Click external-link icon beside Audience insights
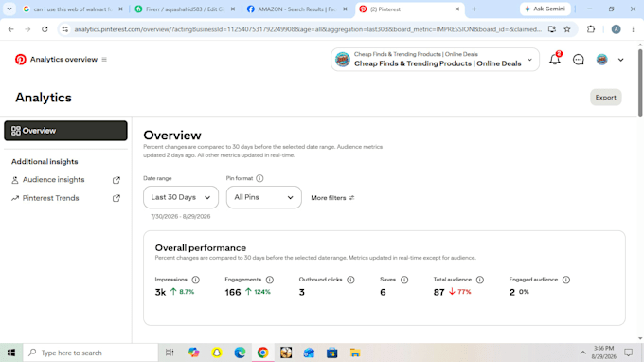Image resolution: width=644 pixels, height=362 pixels. [116, 180]
